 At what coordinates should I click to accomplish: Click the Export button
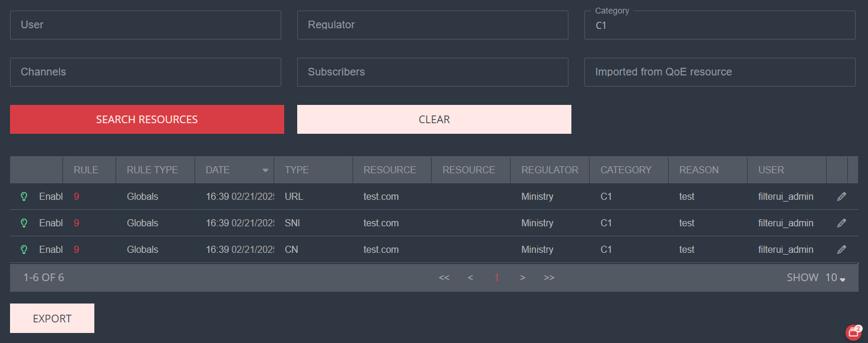point(52,318)
